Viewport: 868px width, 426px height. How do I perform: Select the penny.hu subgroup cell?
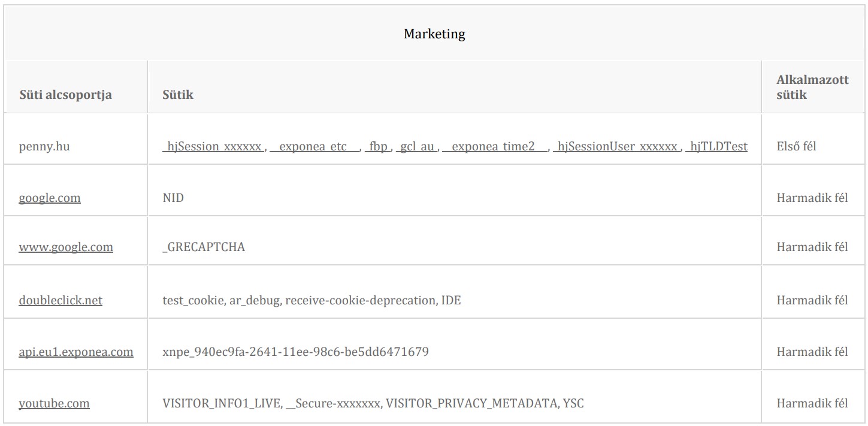pyautogui.click(x=44, y=146)
